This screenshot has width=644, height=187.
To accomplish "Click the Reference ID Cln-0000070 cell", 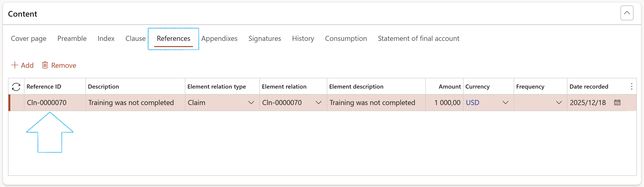I will point(47,103).
